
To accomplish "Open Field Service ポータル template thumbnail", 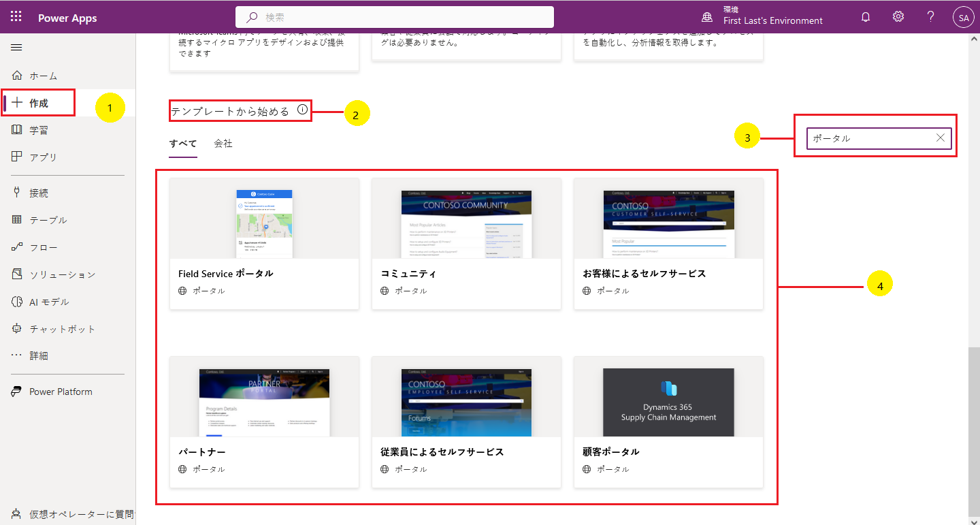I will coord(264,224).
